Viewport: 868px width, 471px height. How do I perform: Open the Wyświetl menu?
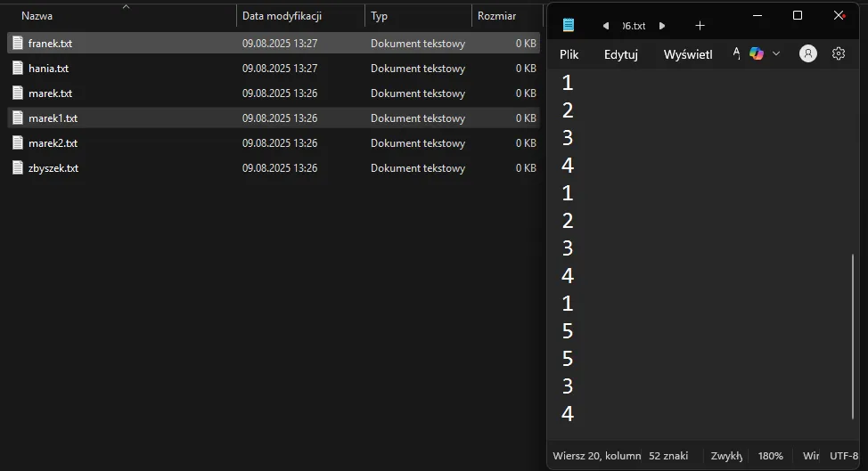pos(687,54)
